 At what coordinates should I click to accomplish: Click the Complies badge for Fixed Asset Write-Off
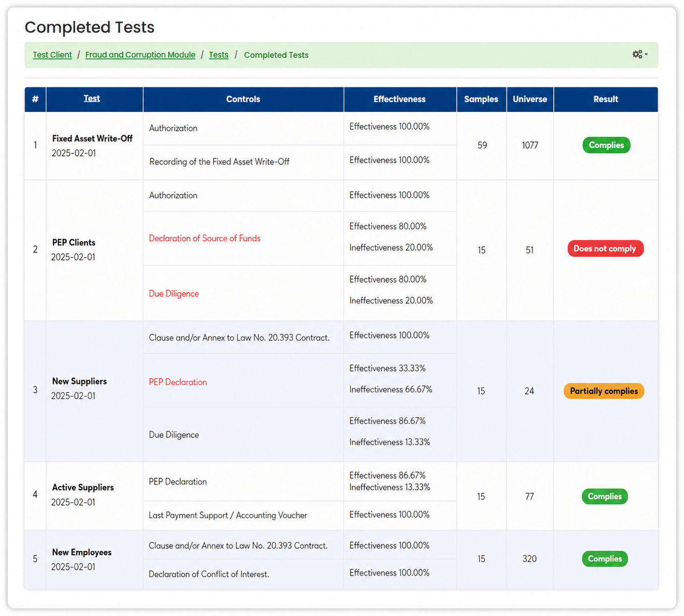pyautogui.click(x=606, y=145)
